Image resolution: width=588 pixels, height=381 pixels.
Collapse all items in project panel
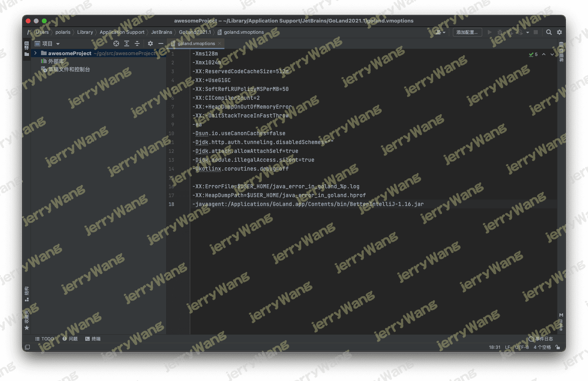137,43
